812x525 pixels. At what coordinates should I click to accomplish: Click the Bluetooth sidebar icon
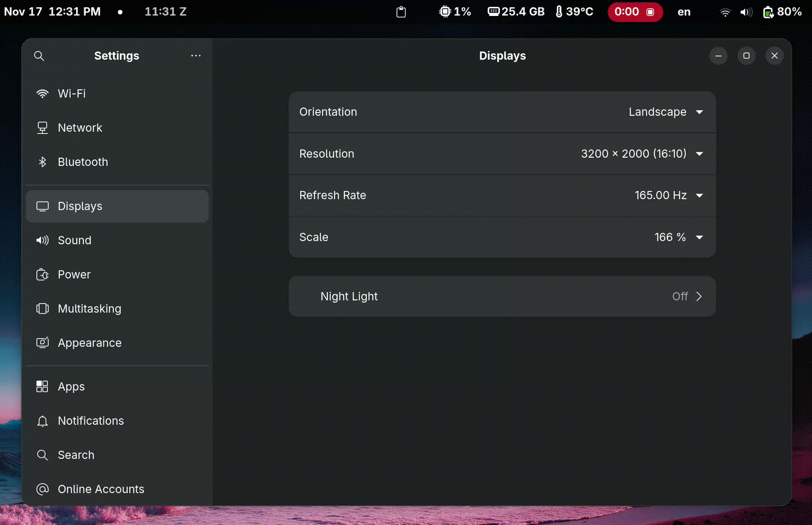(42, 162)
